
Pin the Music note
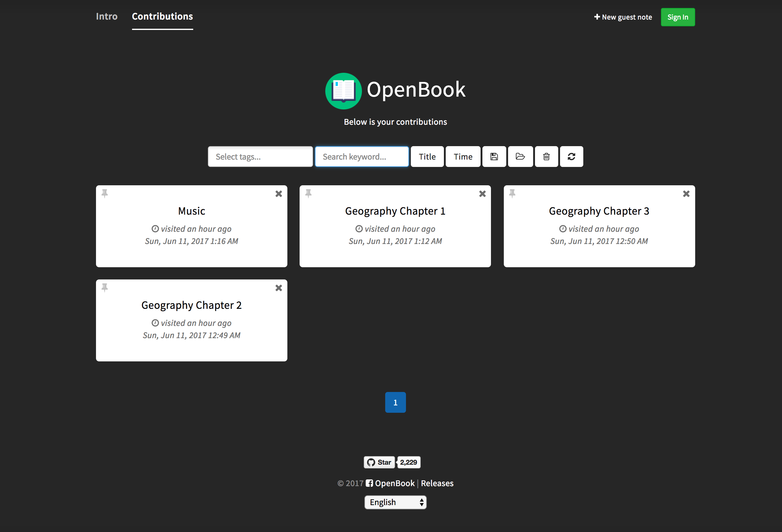click(x=105, y=193)
